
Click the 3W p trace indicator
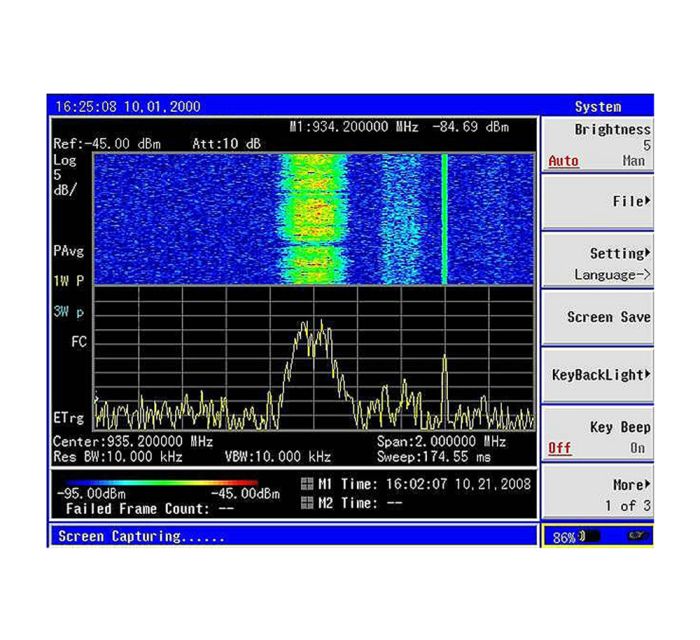(x=68, y=311)
